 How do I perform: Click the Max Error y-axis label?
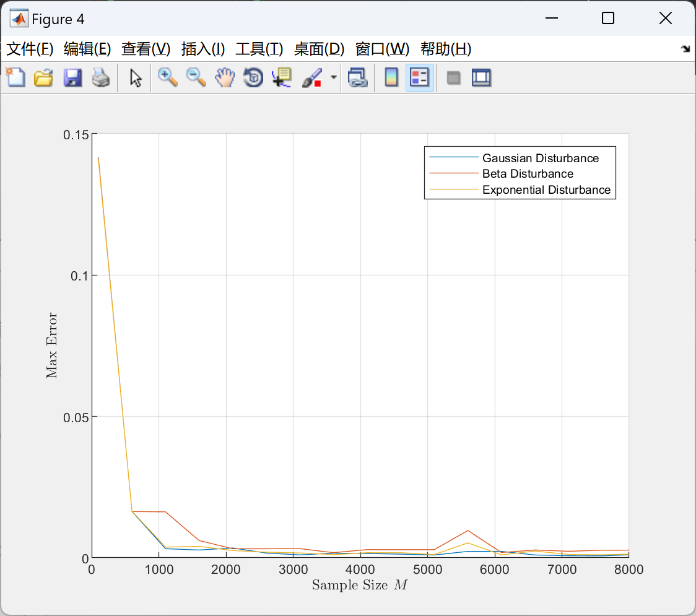click(x=52, y=345)
